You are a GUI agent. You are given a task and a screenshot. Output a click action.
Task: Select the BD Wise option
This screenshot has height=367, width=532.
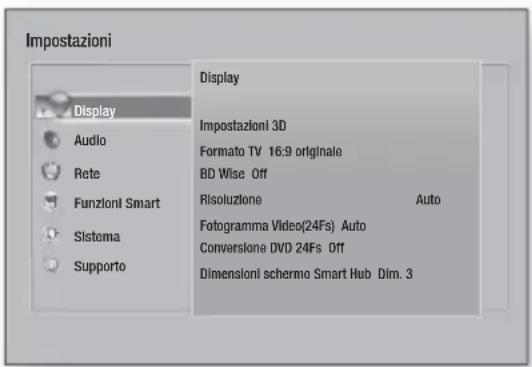[x=222, y=174]
